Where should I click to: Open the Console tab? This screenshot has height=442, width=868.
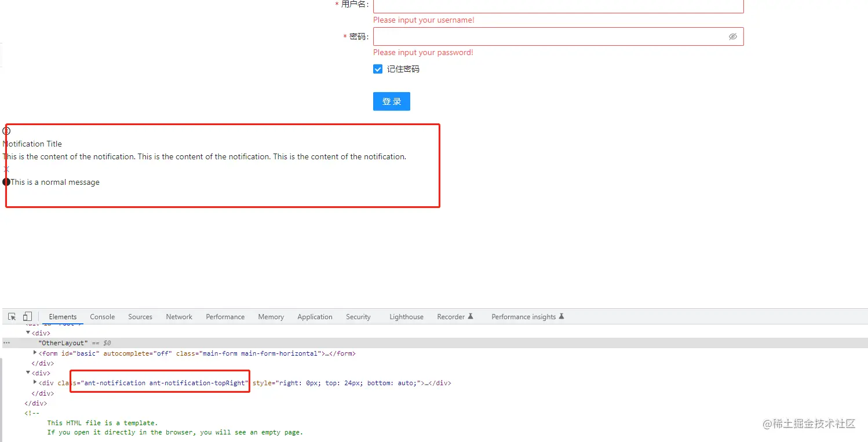(x=103, y=317)
